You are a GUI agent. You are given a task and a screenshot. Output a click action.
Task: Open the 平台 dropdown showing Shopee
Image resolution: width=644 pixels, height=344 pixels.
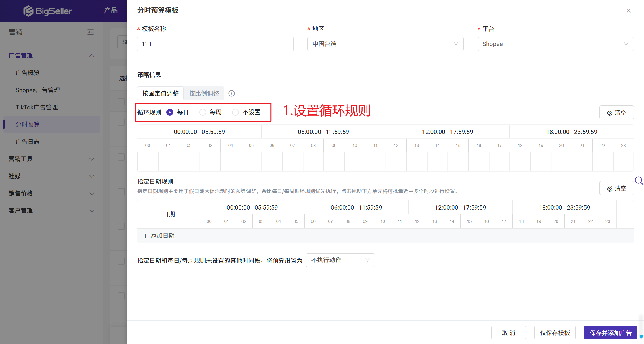(x=555, y=44)
